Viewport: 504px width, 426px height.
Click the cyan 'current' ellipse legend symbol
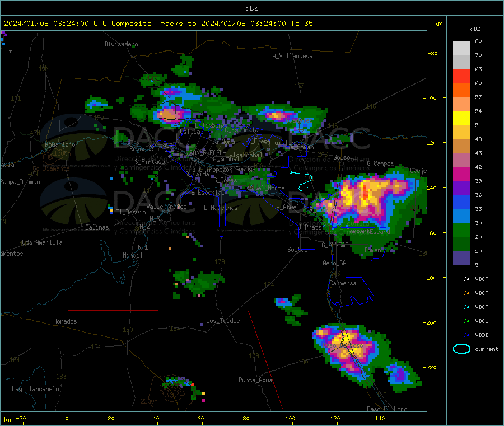click(x=461, y=349)
